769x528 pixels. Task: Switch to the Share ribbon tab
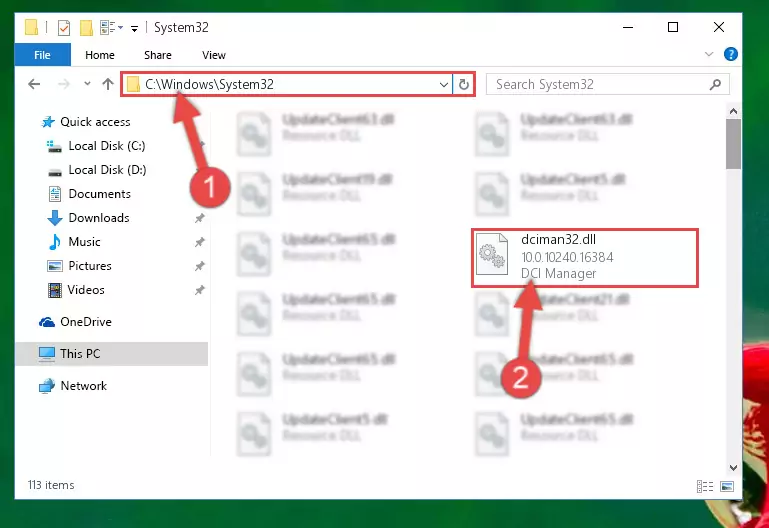[157, 55]
